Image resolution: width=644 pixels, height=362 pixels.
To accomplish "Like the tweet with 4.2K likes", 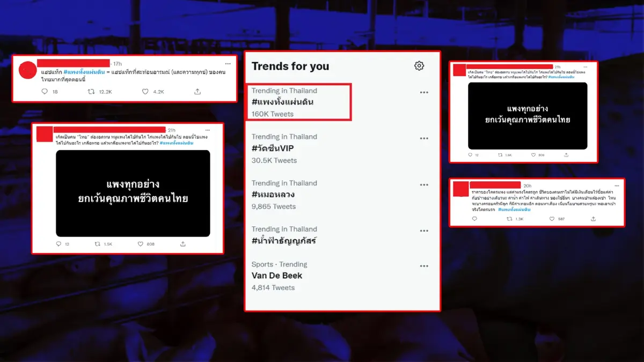I will [145, 92].
